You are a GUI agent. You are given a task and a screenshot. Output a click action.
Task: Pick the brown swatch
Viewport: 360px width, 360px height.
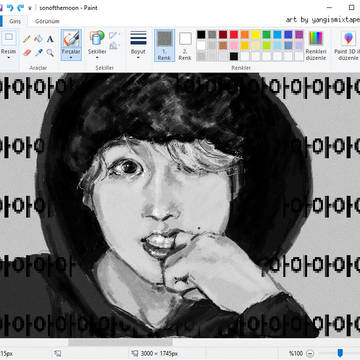coord(223,45)
